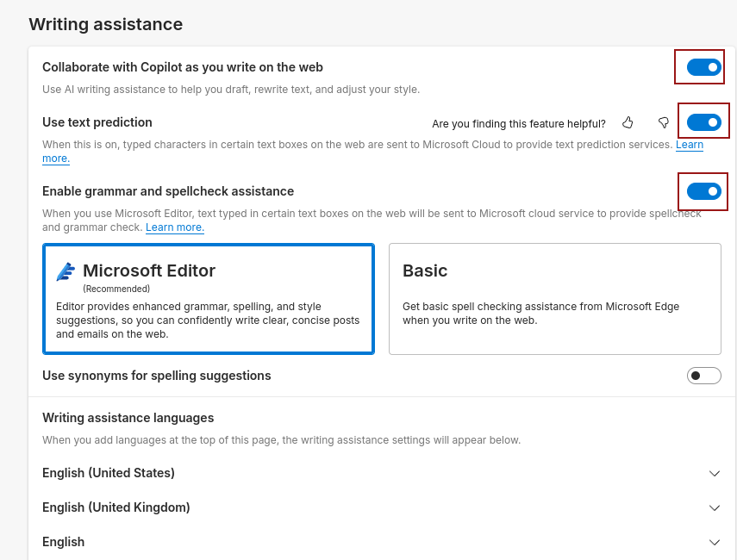The width and height of the screenshot is (737, 560).
Task: Click the Writing assistance languages heading
Action: (x=128, y=418)
